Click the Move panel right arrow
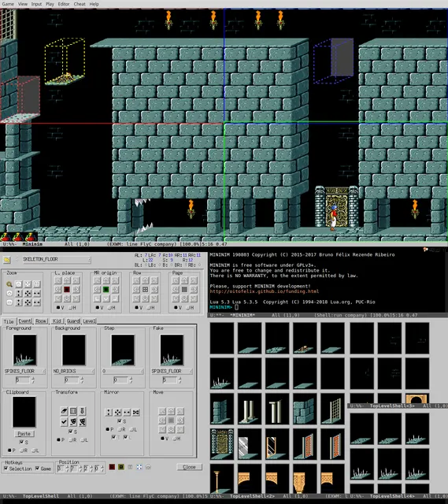The height and width of the screenshot is (504, 448). 180,420
